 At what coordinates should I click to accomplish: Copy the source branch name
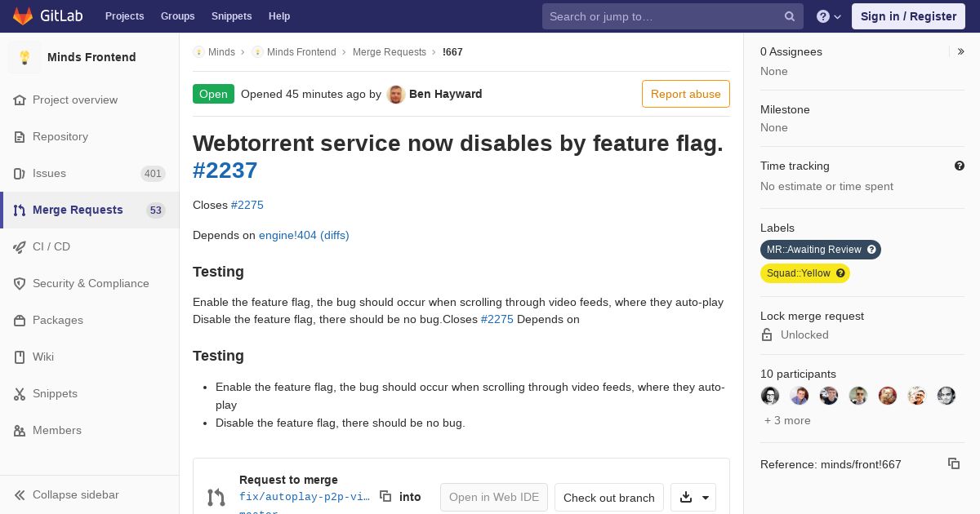pyautogui.click(x=385, y=496)
